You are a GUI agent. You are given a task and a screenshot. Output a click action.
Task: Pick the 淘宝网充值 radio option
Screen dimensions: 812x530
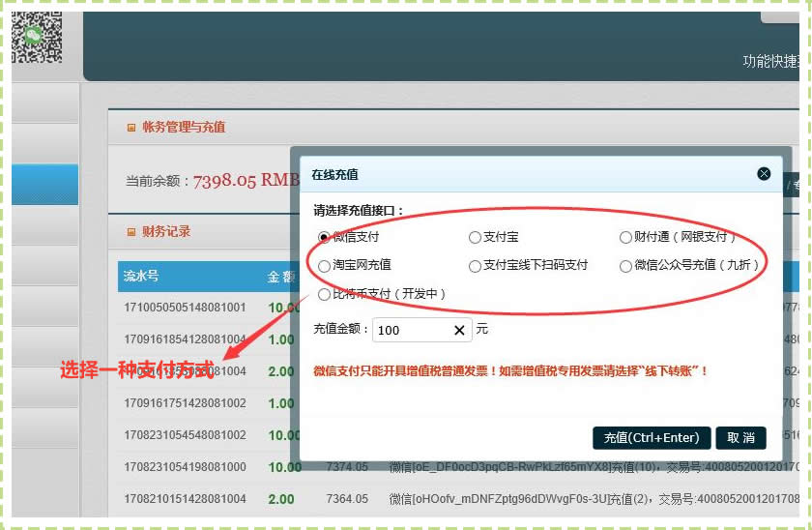(325, 265)
